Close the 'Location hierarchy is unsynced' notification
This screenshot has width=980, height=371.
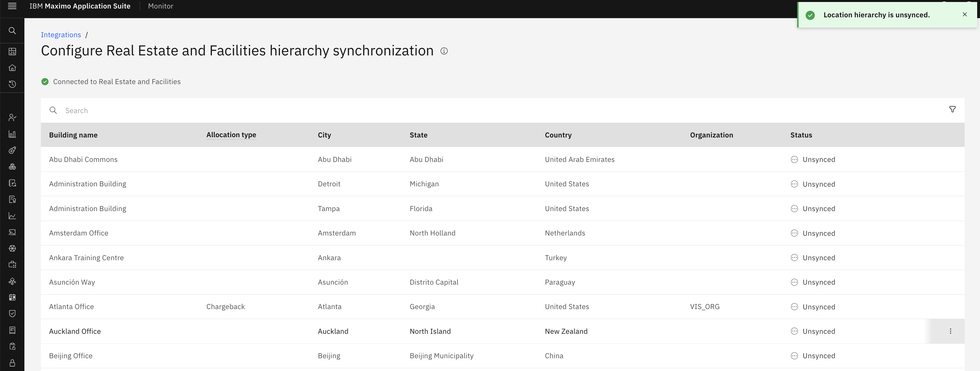[x=964, y=14]
